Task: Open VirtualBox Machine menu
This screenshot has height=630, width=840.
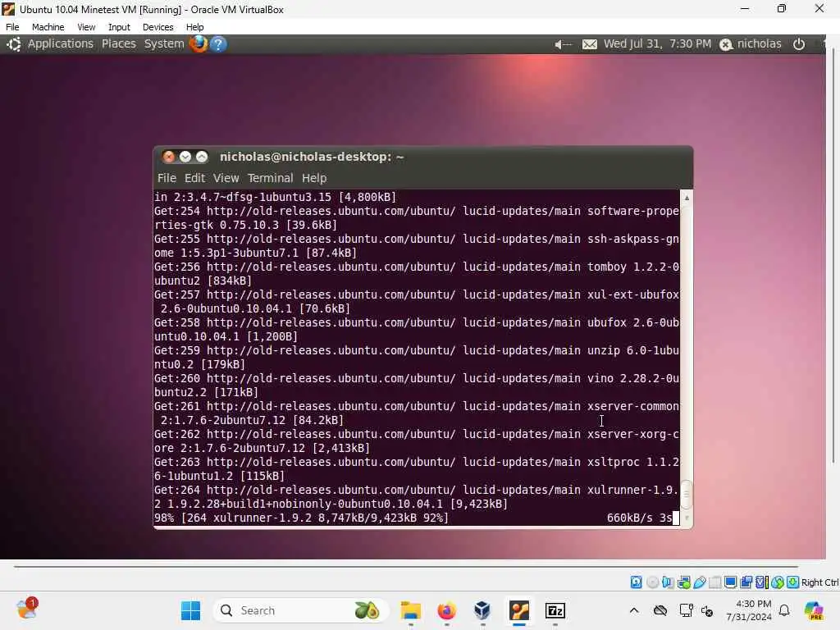Action: (x=48, y=27)
